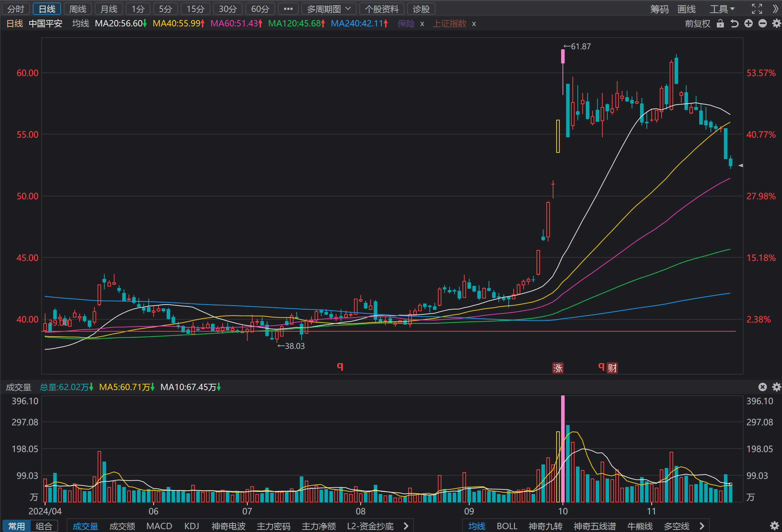Image resolution: width=782 pixels, height=532 pixels.
Task: Show more main indicators with right chevron
Action: point(702,526)
